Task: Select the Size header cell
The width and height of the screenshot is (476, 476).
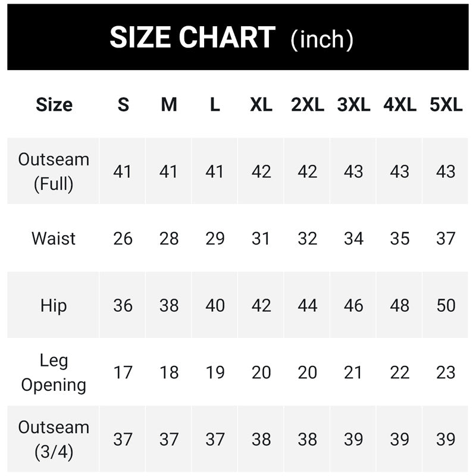Action: click(54, 105)
